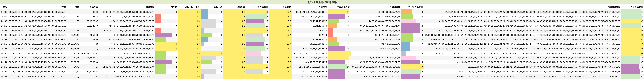Viewport: 644px width, 79px height.
Task: Select the 中奖号 column header
Action: [x=63, y=7]
